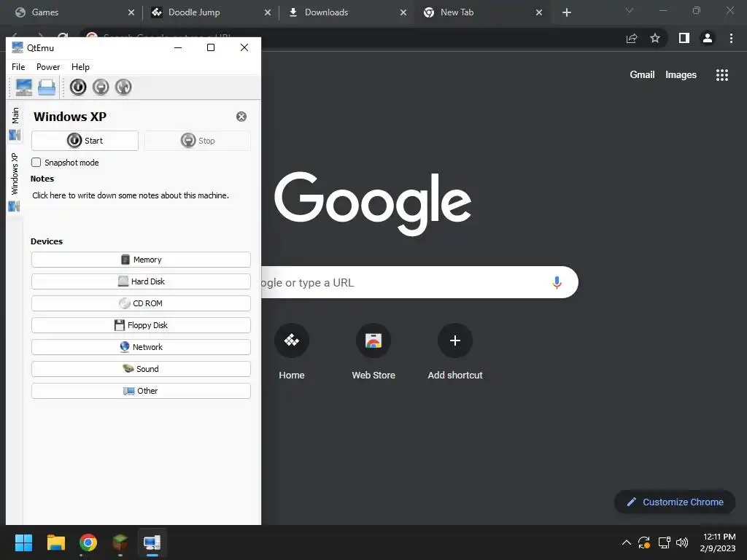This screenshot has height=560, width=747.
Task: Close the Doodle Jump tab in Chrome
Action: click(268, 12)
